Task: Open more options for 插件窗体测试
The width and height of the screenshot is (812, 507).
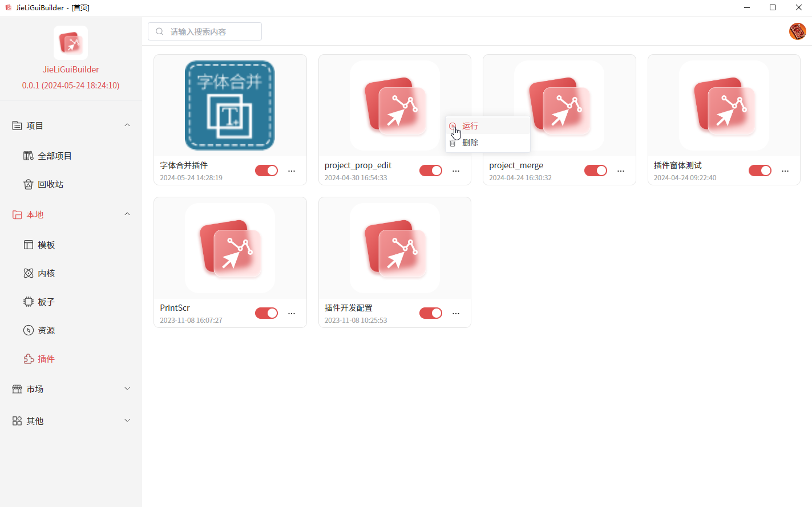Action: [x=785, y=171]
